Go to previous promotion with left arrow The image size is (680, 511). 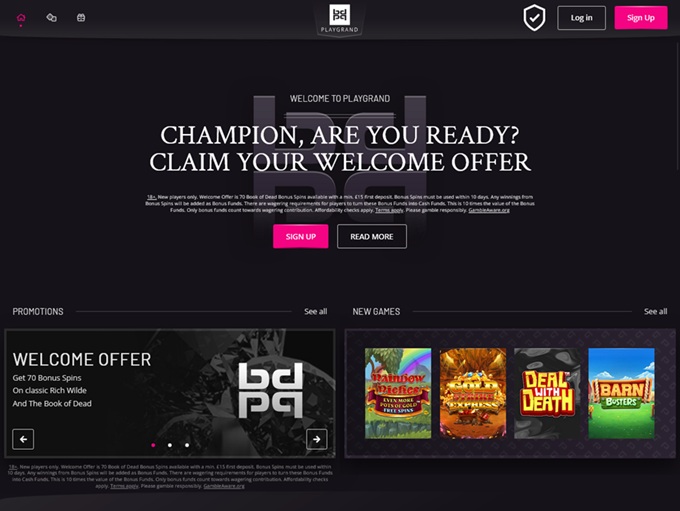pyautogui.click(x=23, y=439)
